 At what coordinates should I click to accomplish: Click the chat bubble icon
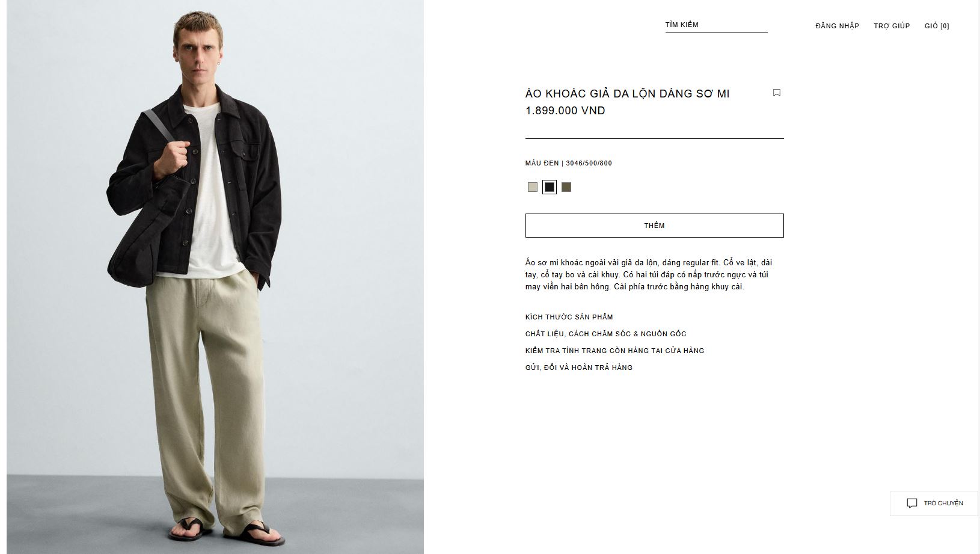tap(912, 503)
